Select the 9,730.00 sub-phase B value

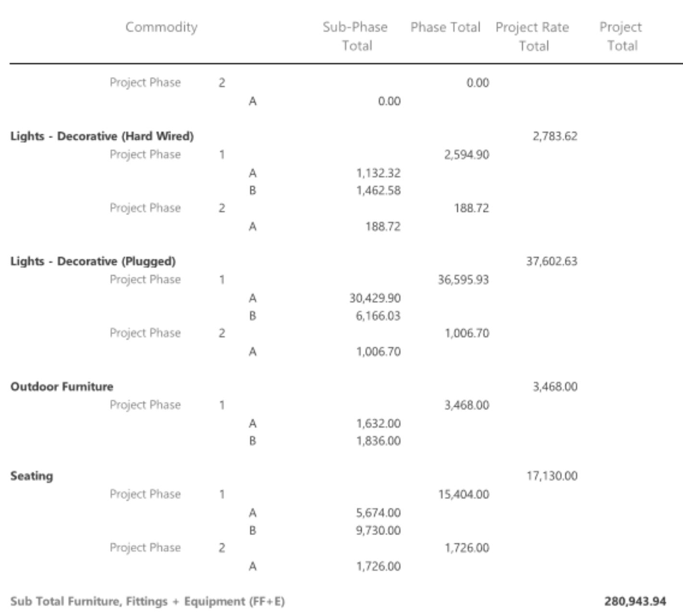[378, 530]
